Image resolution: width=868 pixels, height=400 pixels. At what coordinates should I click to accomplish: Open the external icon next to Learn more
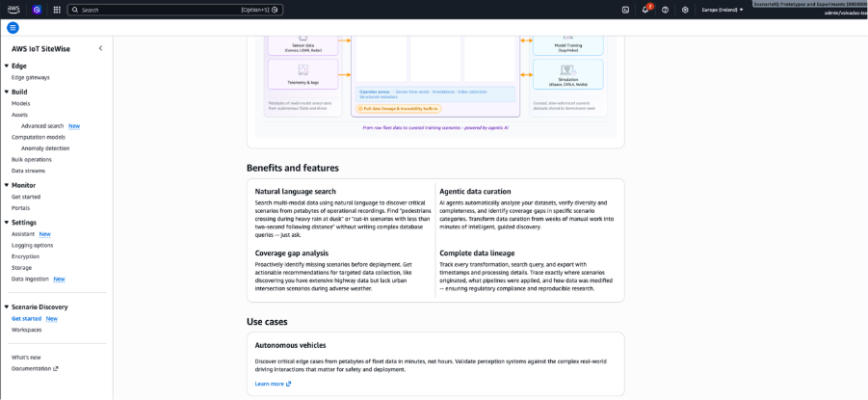click(288, 384)
